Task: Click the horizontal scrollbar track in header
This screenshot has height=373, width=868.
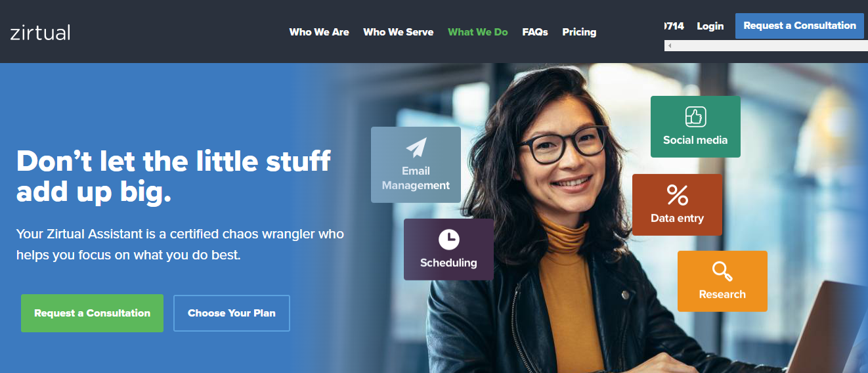Action: 766,46
